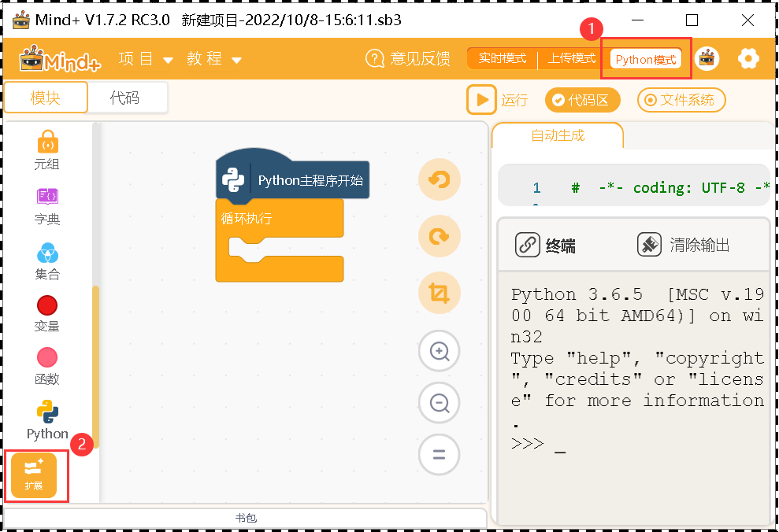779x532 pixels.
Task: Switch to 上传模式 upload mode
Action: click(571, 58)
